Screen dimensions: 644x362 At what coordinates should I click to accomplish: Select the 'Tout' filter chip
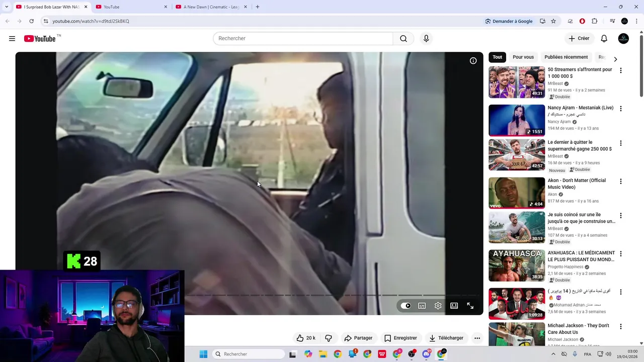pos(497,57)
